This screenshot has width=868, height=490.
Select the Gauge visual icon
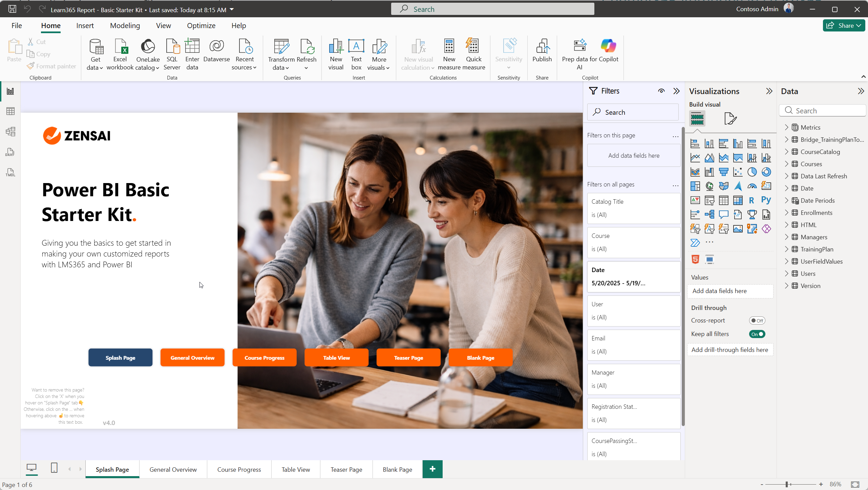pos(752,186)
